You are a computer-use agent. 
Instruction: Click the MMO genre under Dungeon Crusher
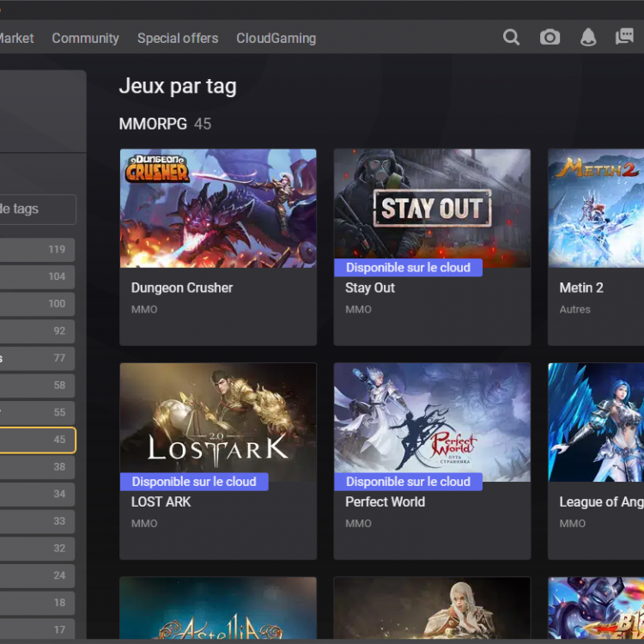(144, 309)
